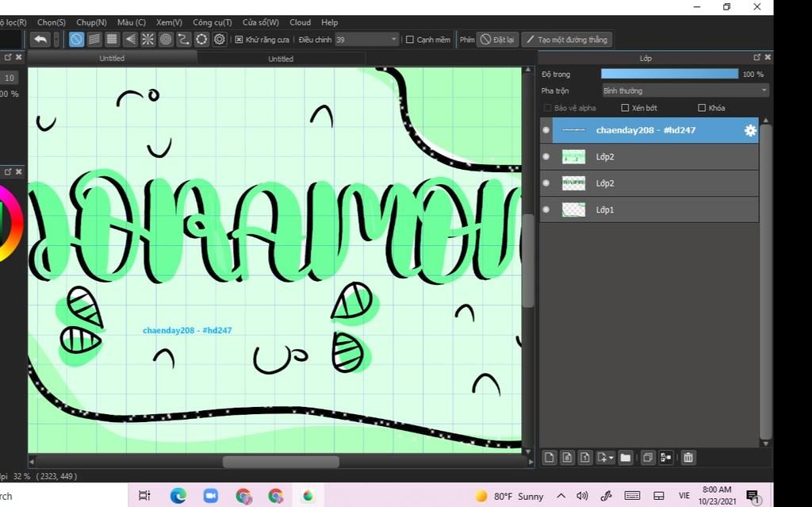Enable the Cạnh mềm checkbox
Viewport: 812px width, 507px height.
410,40
